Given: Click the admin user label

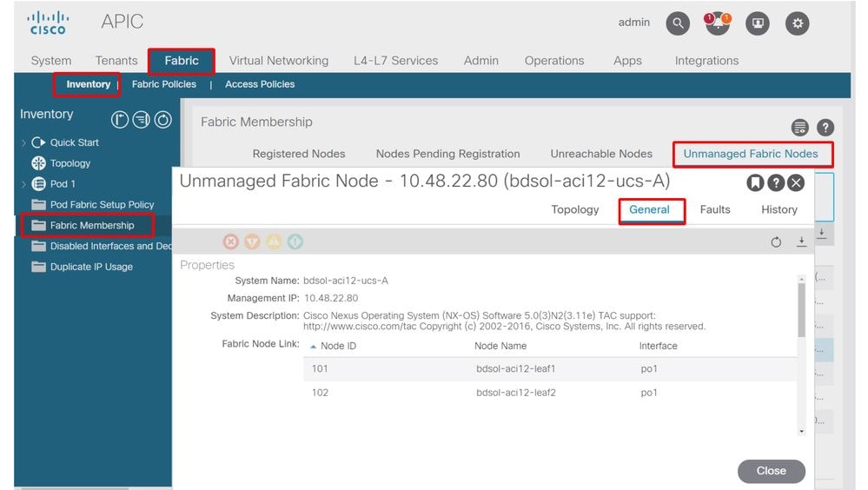Looking at the screenshot, I should [633, 22].
